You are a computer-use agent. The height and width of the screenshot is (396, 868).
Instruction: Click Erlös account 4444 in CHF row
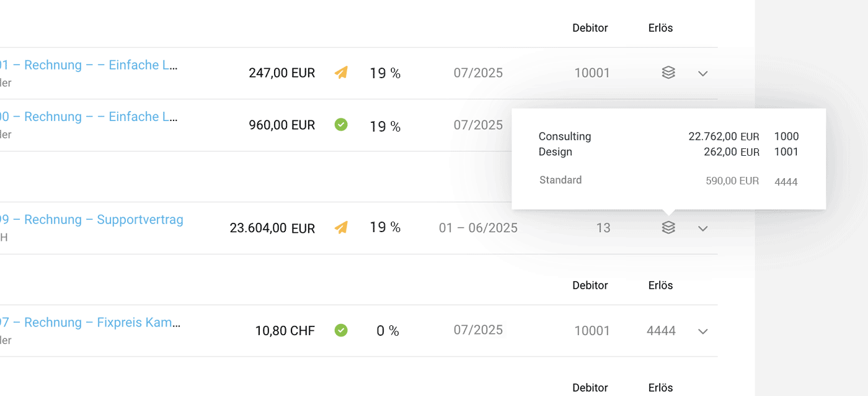click(661, 331)
